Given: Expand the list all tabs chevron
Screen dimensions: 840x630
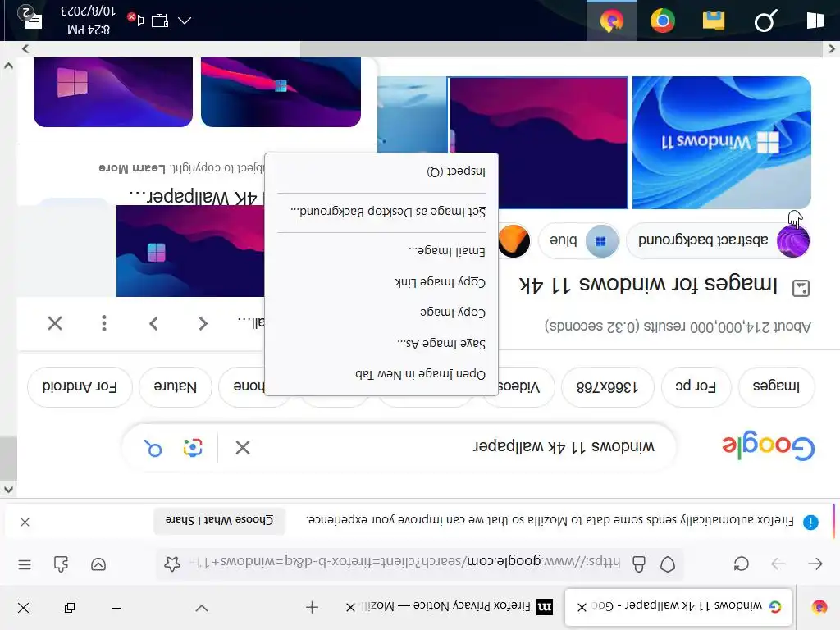Looking at the screenshot, I should [202, 608].
